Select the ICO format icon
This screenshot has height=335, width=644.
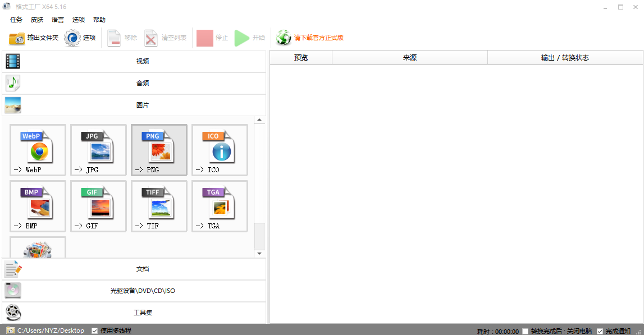pyautogui.click(x=220, y=150)
